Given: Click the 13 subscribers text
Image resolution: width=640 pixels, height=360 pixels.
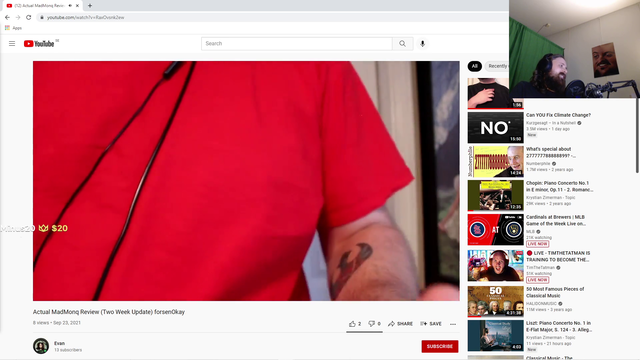Looking at the screenshot, I should pos(68,350).
